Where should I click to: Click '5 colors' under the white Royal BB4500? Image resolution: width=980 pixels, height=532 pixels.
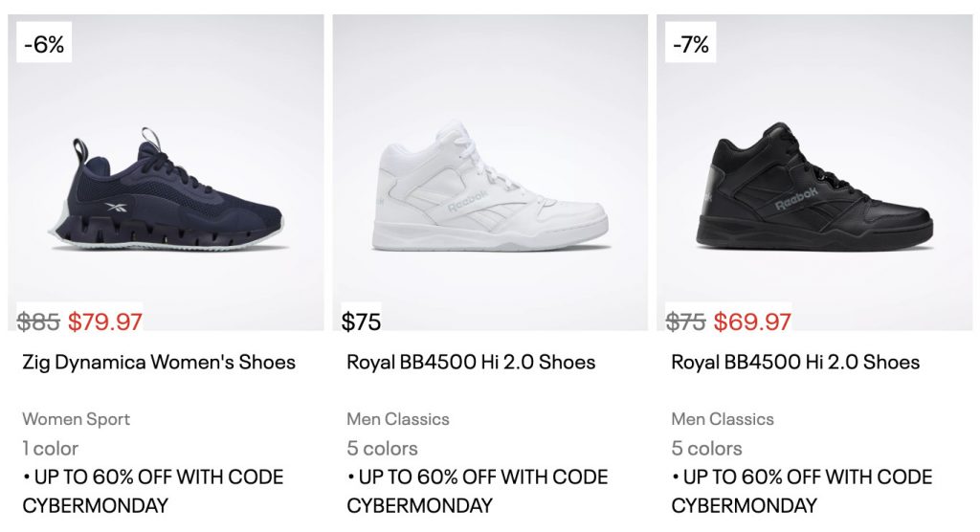[382, 448]
